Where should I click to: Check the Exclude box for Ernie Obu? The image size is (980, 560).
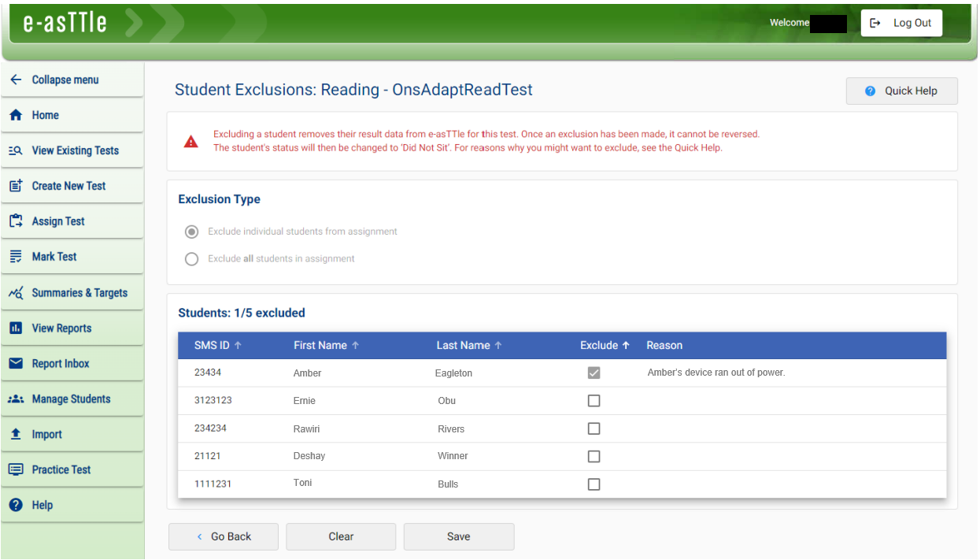(x=594, y=400)
